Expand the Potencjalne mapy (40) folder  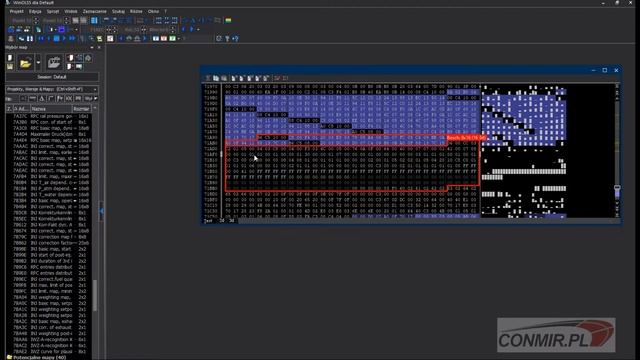(37, 357)
